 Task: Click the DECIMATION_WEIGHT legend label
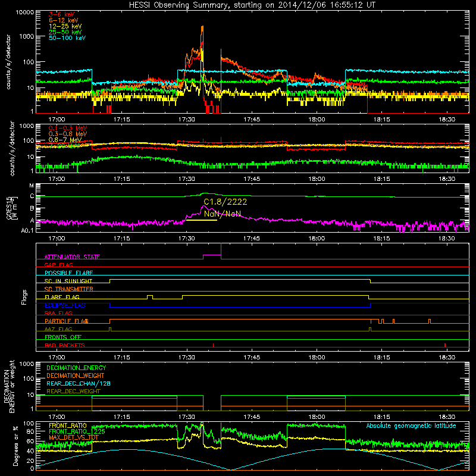tap(76, 375)
